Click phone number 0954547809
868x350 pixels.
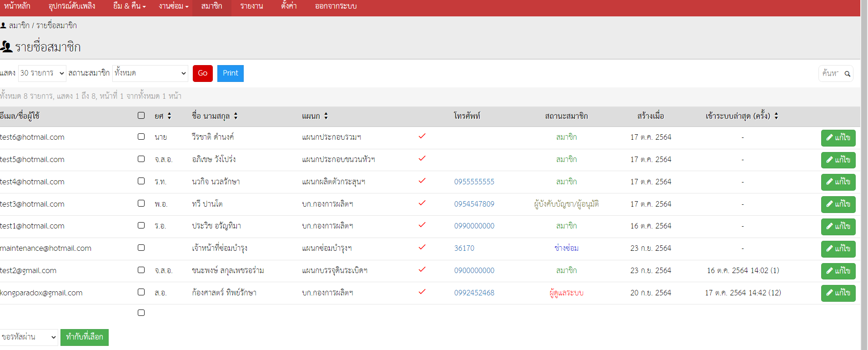(474, 204)
